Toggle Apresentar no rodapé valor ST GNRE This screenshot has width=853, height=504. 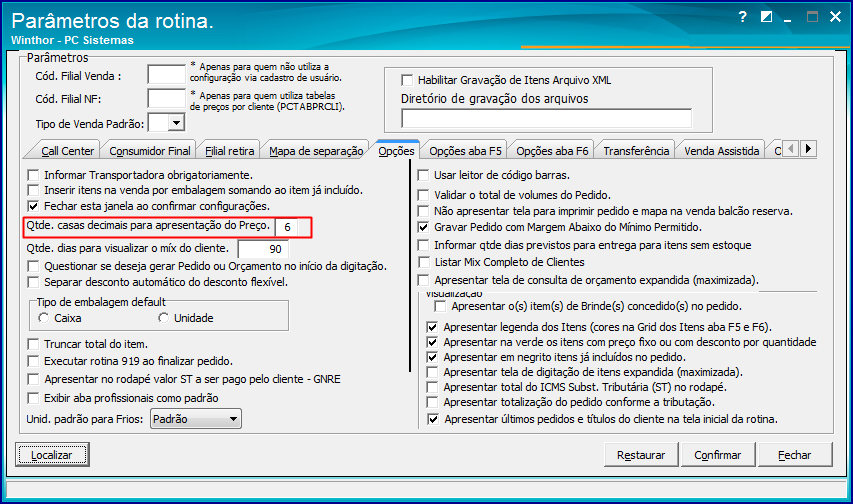pos(34,379)
